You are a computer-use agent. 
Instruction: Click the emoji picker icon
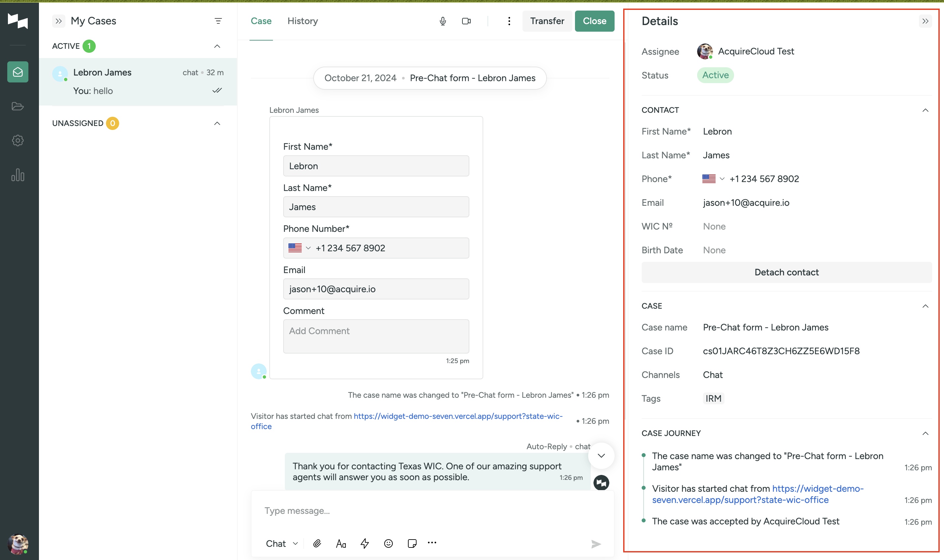pyautogui.click(x=388, y=543)
